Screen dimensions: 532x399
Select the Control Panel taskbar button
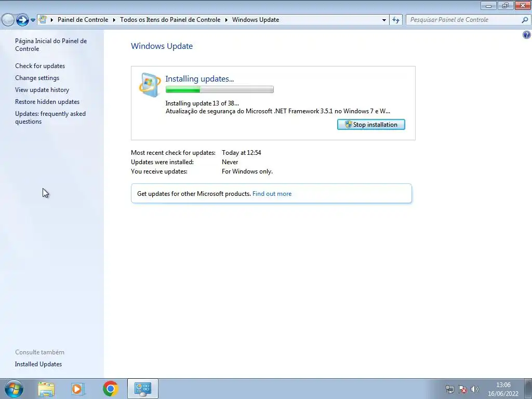143,389
